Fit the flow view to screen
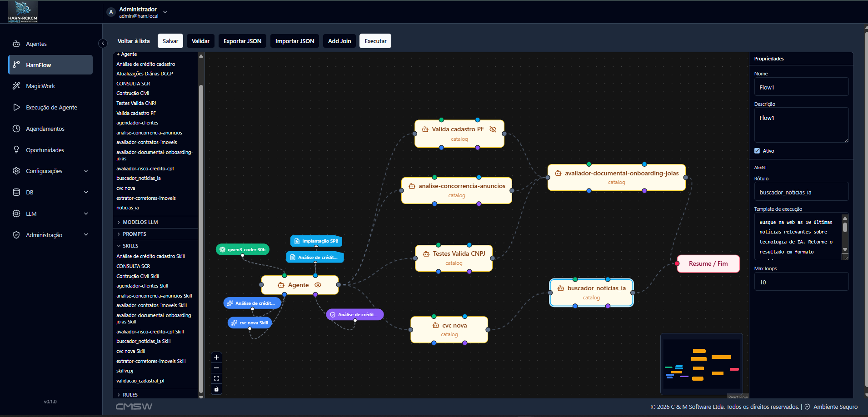The image size is (868, 417). coord(216,378)
